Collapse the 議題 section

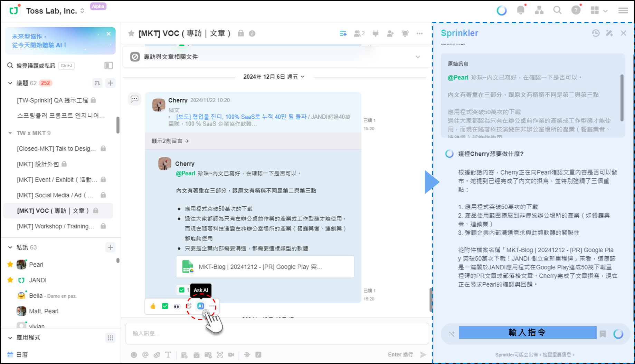10,83
